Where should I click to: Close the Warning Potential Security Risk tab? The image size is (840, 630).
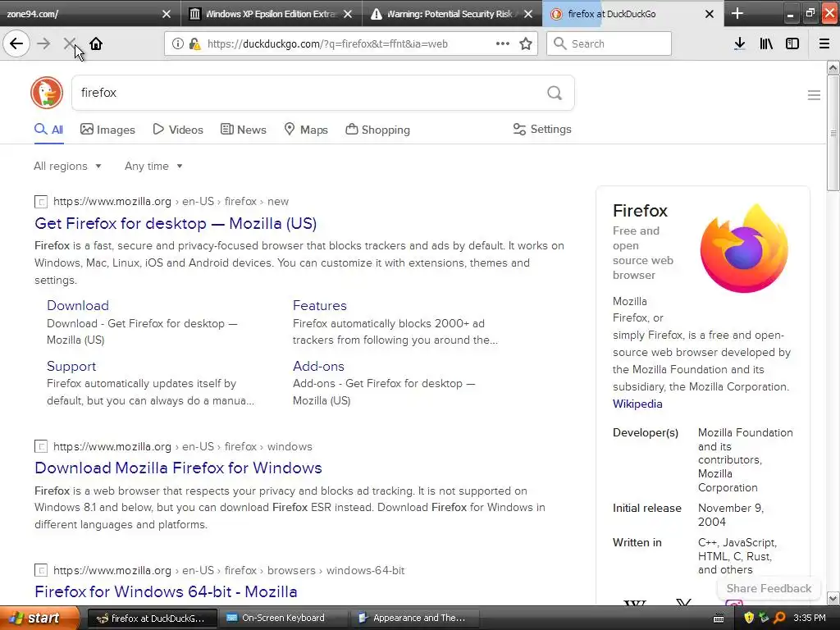528,14
